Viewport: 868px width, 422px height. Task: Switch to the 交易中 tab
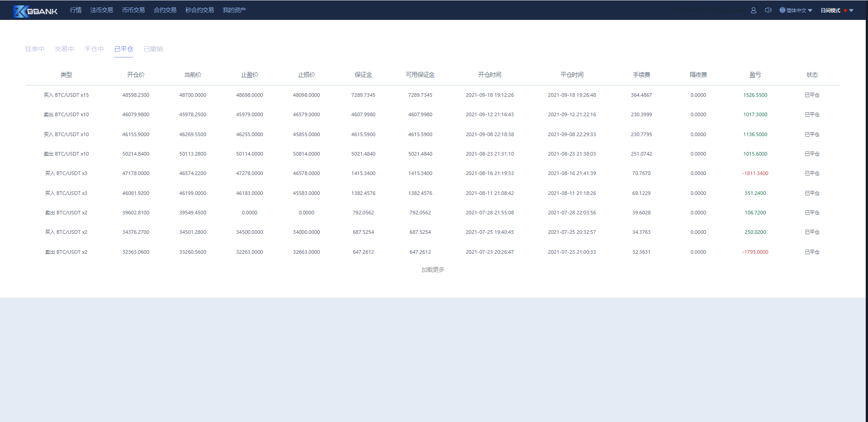(64, 49)
